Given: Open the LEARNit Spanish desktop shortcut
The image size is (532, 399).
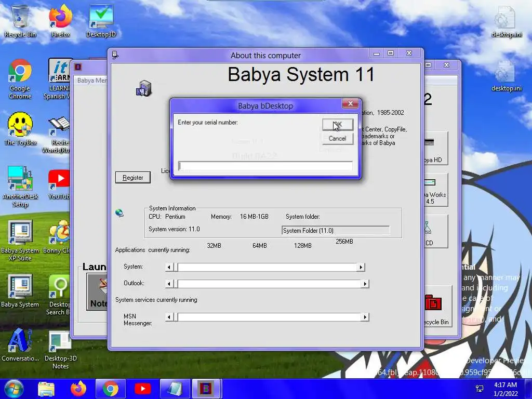Looking at the screenshot, I should pyautogui.click(x=58, y=79).
